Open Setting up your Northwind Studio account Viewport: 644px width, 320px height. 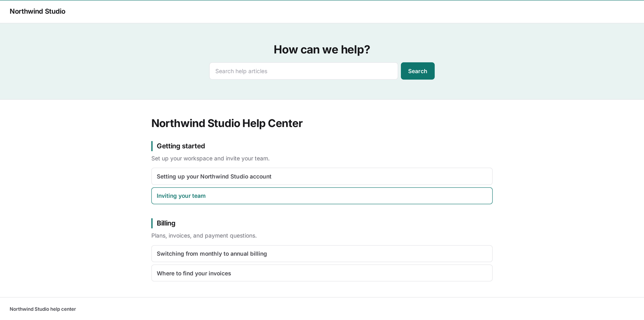click(322, 176)
